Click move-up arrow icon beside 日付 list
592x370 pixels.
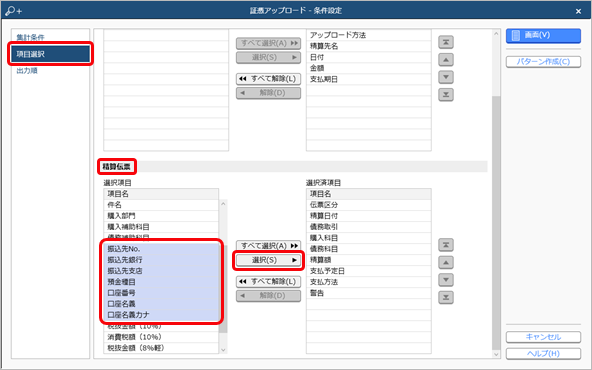pyautogui.click(x=446, y=60)
